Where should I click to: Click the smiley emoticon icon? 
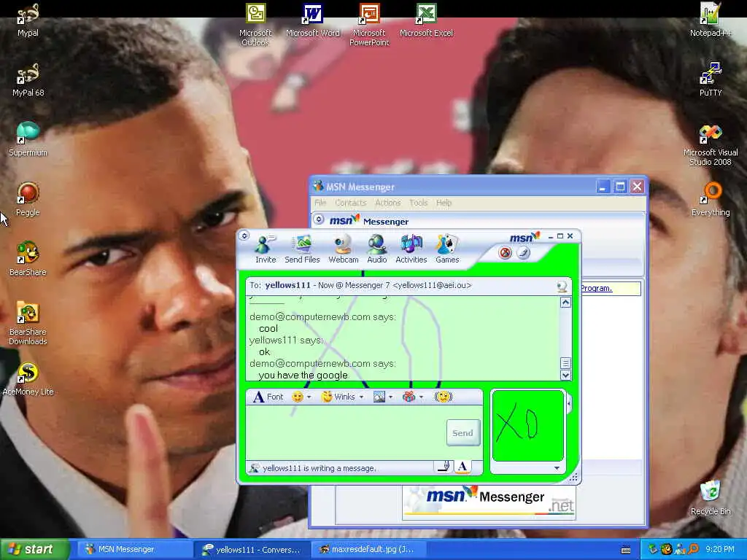pyautogui.click(x=298, y=397)
